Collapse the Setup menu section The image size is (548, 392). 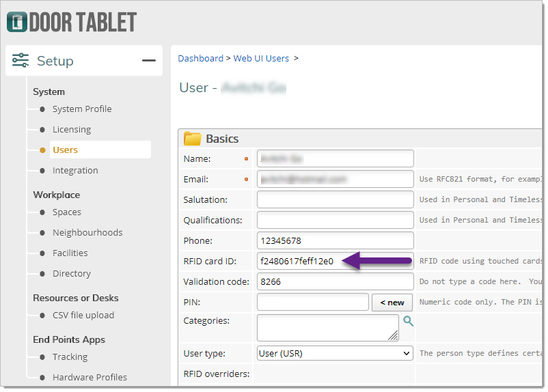click(x=148, y=61)
